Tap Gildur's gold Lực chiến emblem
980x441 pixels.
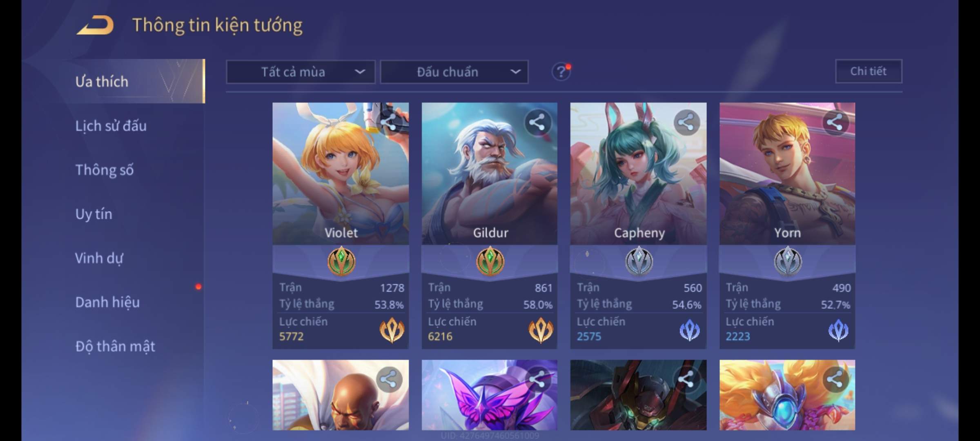[x=541, y=330]
